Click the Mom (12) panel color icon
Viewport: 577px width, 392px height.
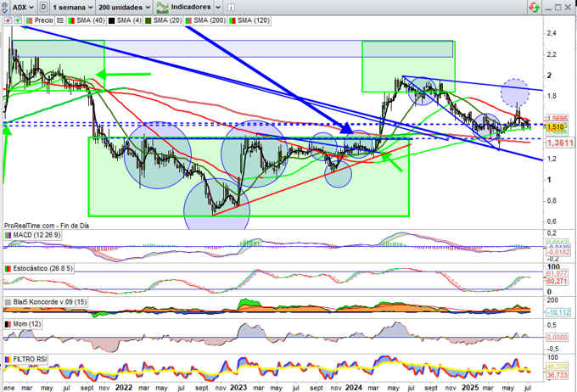click(8, 324)
